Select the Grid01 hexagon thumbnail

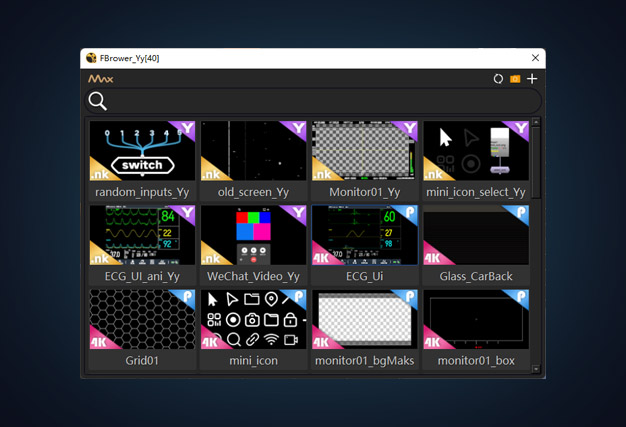[x=142, y=320]
